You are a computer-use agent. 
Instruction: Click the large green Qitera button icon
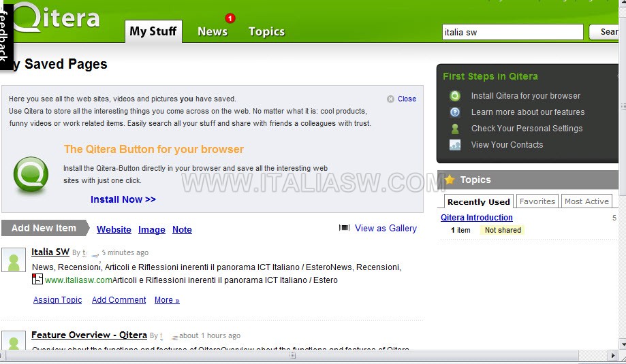(x=31, y=175)
